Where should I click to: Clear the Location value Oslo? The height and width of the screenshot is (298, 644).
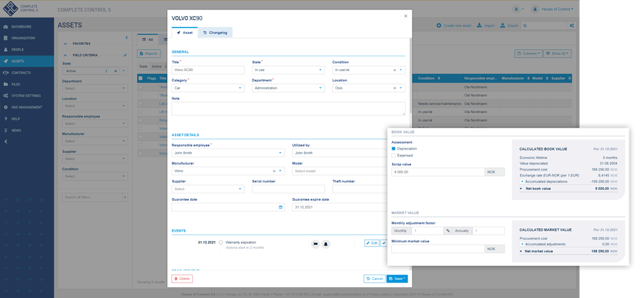pos(395,88)
